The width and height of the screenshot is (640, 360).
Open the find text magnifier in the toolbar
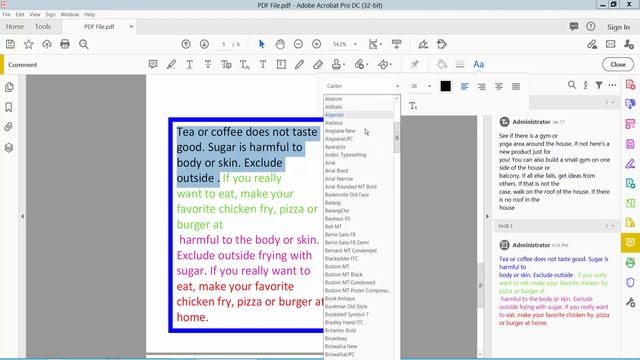click(84, 44)
